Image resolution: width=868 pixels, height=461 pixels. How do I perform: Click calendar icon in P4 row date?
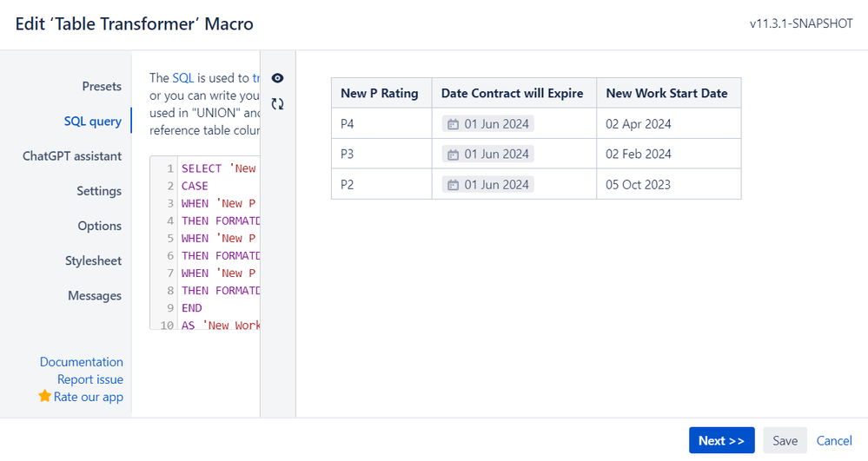coord(453,124)
